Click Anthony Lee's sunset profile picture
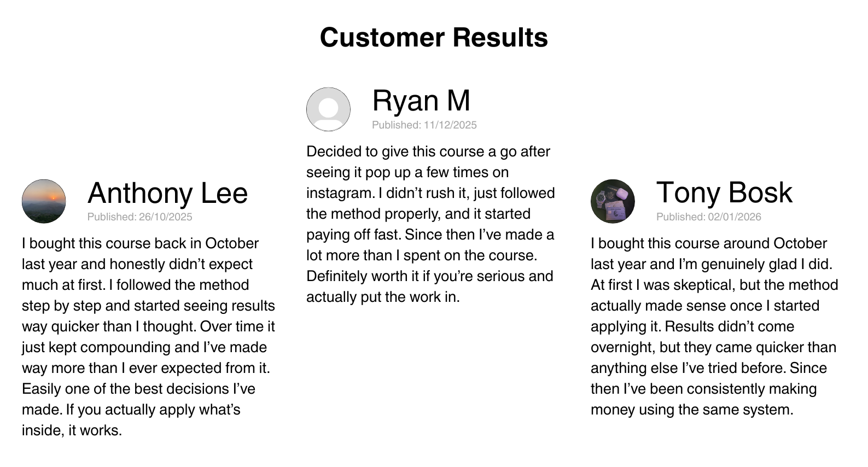Viewport: 868px width, 467px height. point(44,201)
